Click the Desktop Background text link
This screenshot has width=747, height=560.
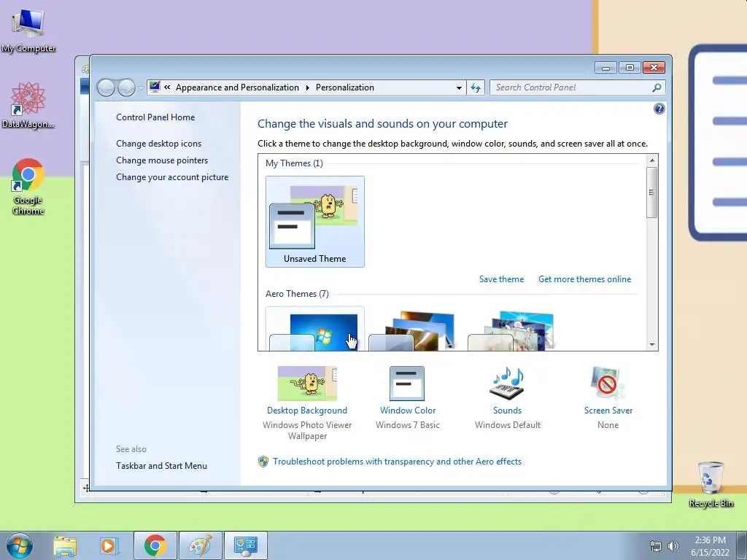click(307, 411)
